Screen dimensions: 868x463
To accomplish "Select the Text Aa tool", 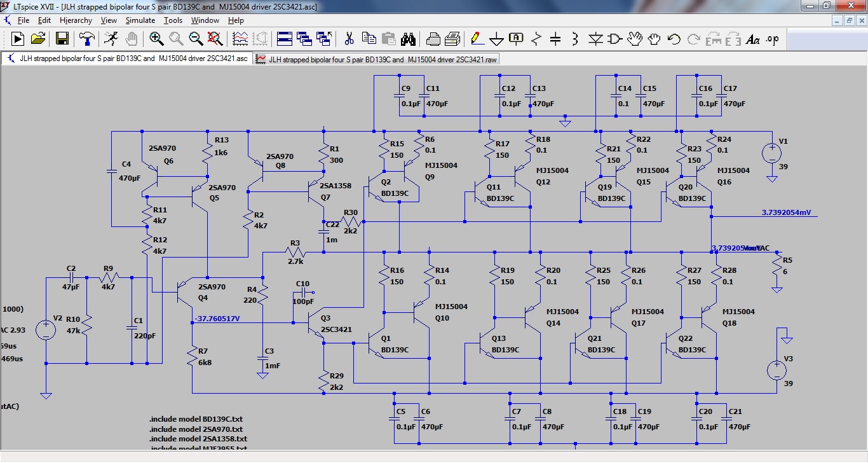I will tap(753, 39).
